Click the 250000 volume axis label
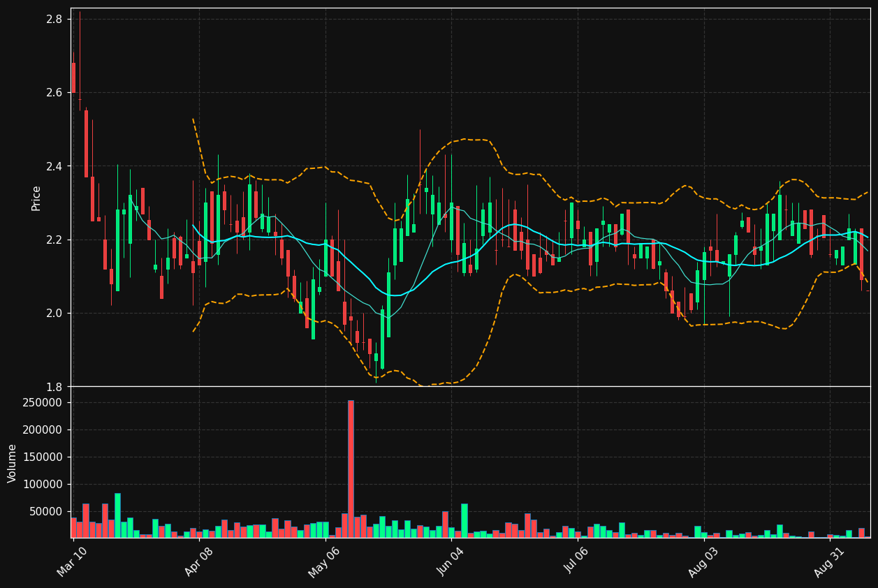Screen dimensions: 878x588 pos(43,403)
